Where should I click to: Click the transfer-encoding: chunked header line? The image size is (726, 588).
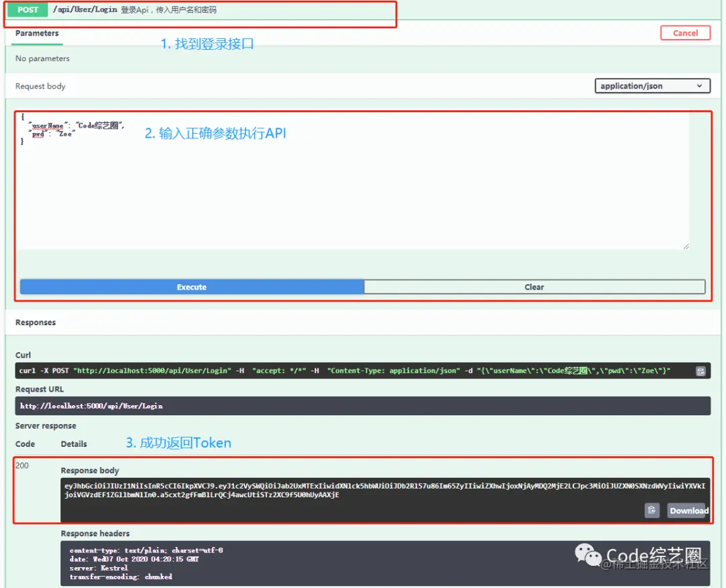point(120,577)
